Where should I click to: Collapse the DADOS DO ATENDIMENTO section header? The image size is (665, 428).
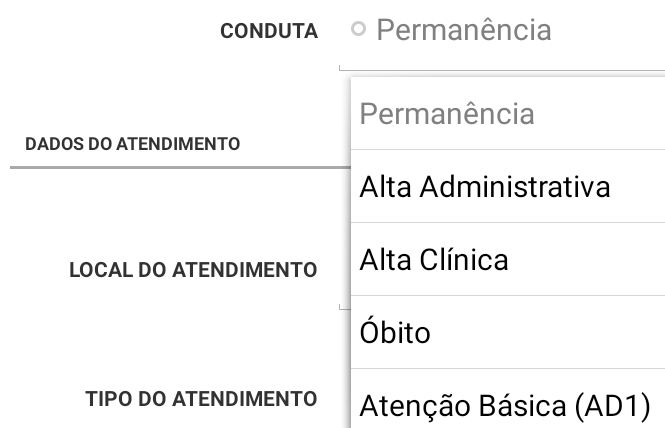click(133, 144)
